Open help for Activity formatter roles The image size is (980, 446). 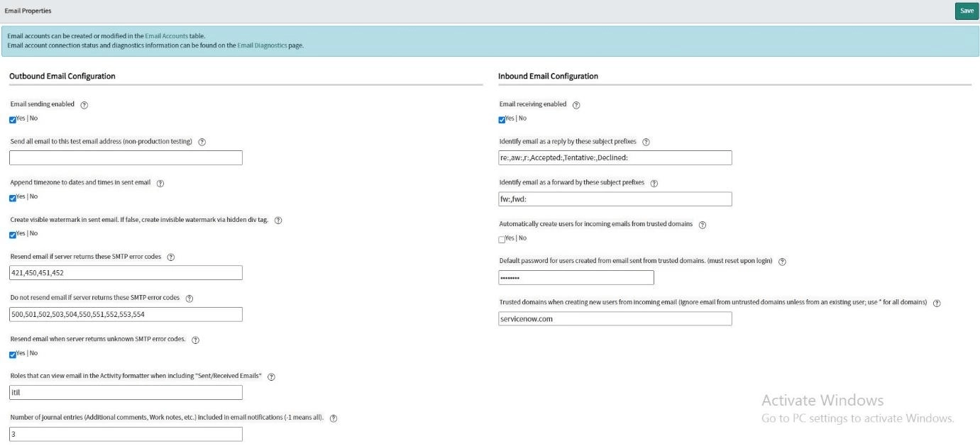(x=271, y=377)
